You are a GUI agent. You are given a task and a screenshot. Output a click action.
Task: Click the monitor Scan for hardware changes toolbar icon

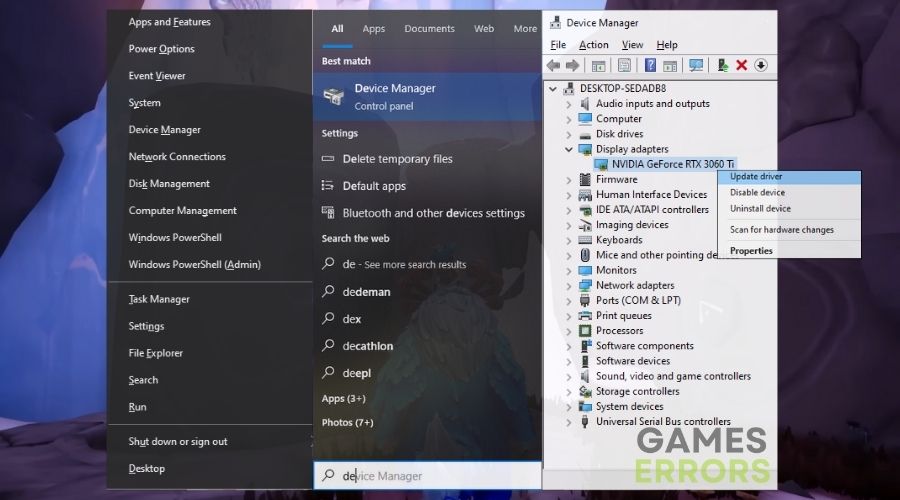696,65
